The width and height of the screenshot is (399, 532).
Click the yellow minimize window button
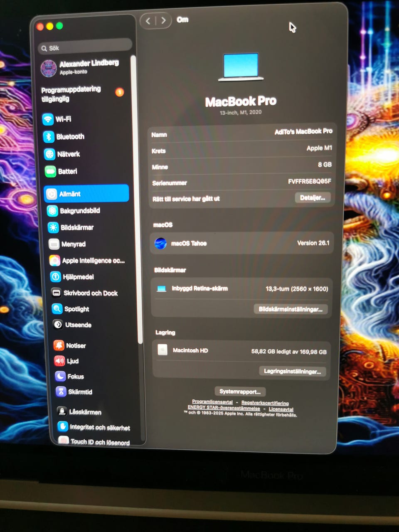click(49, 27)
